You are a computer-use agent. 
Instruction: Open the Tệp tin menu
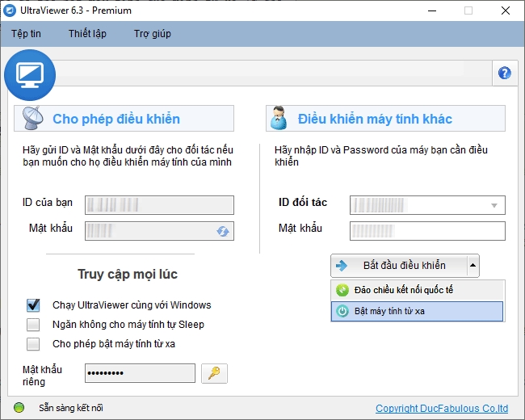pyautogui.click(x=26, y=34)
